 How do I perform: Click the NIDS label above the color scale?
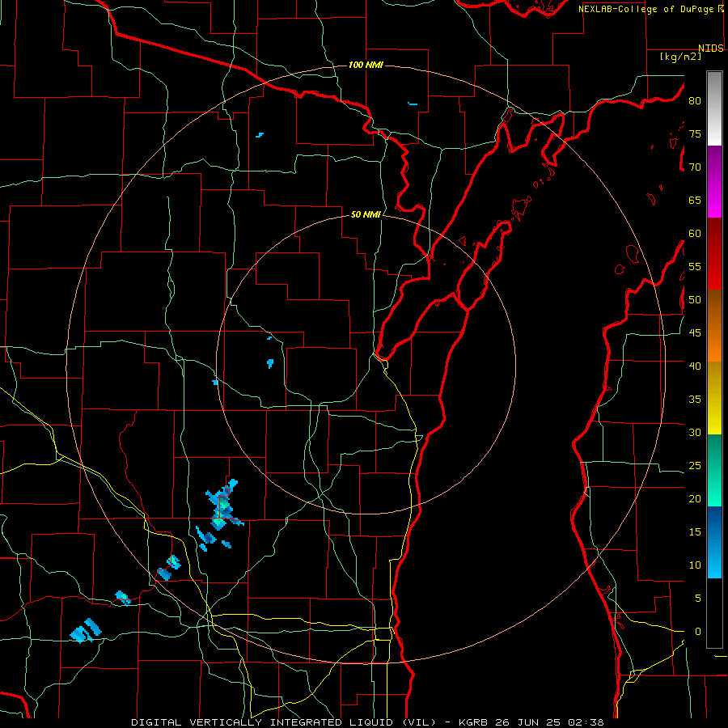pos(710,49)
